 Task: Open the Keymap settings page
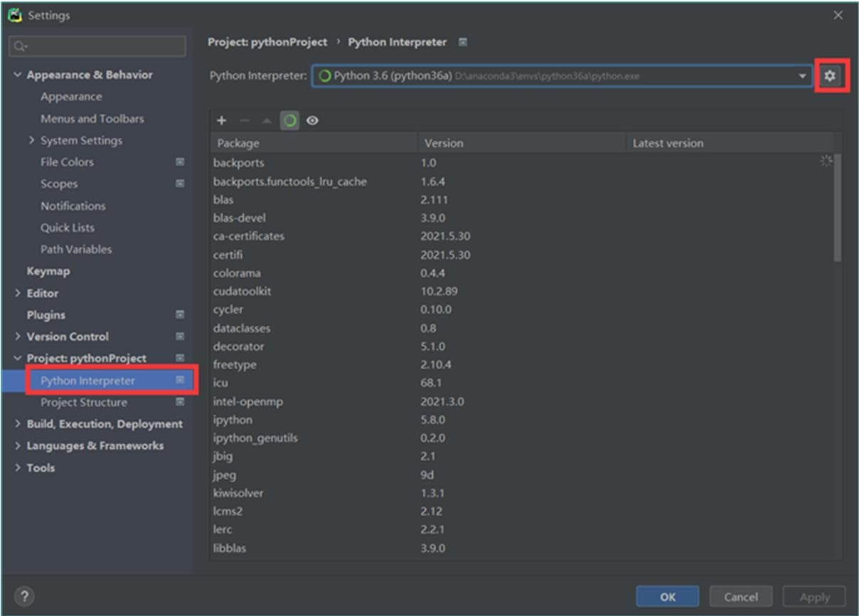coord(48,271)
